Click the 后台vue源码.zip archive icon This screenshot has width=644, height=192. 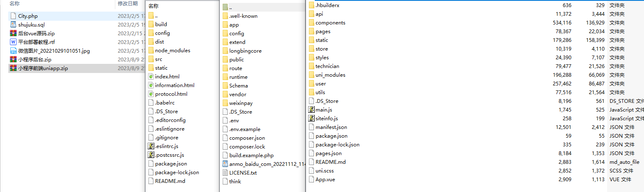13,34
